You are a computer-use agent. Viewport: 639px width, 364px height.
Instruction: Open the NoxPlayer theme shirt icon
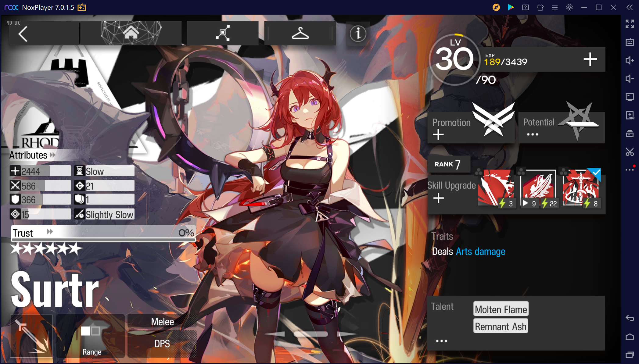point(540,7)
